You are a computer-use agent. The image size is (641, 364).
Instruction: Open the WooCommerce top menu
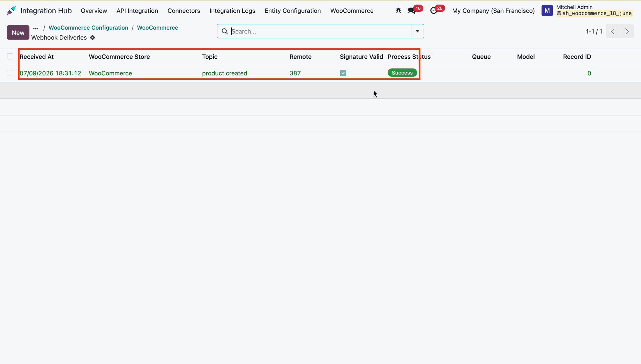pyautogui.click(x=352, y=11)
